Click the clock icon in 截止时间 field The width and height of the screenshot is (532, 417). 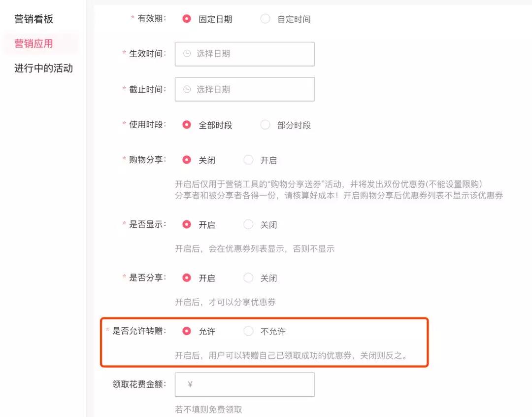click(187, 89)
